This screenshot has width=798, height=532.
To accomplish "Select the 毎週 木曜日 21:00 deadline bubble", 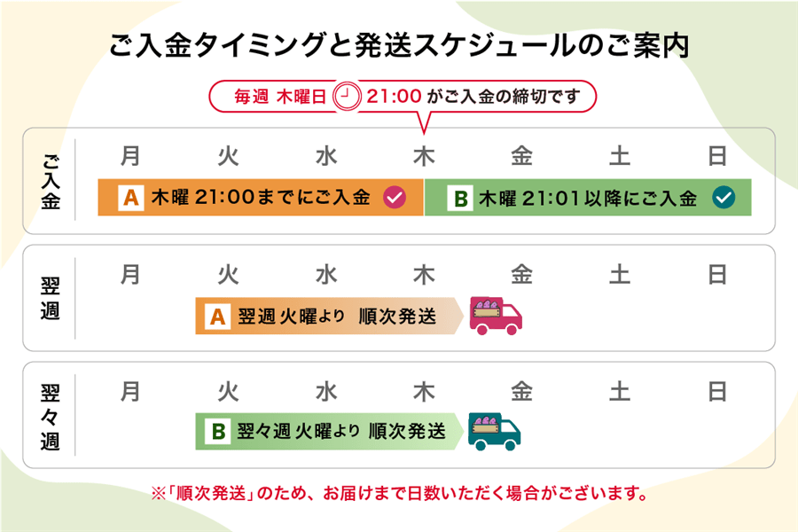I will tap(401, 97).
